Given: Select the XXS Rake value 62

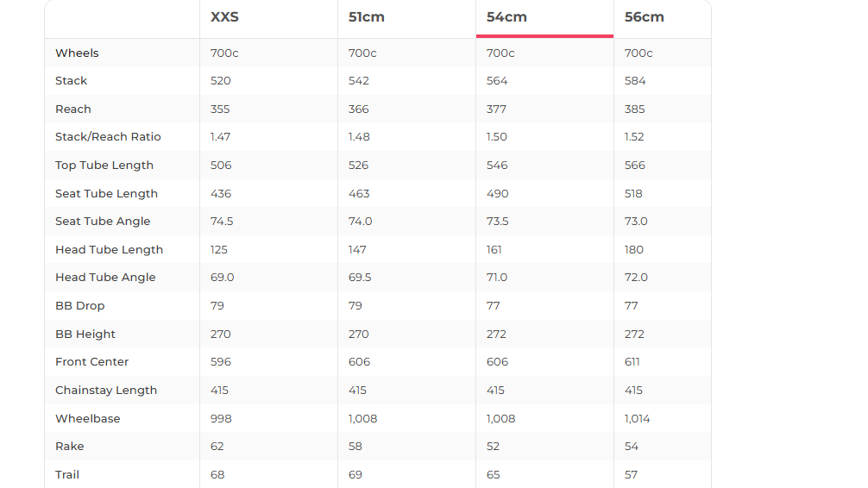Looking at the screenshot, I should (217, 447).
